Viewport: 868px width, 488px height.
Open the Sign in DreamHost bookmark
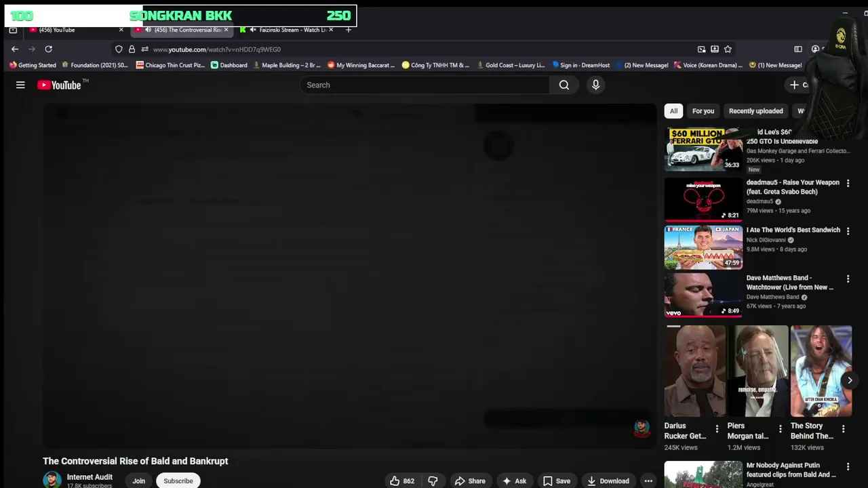click(x=580, y=65)
